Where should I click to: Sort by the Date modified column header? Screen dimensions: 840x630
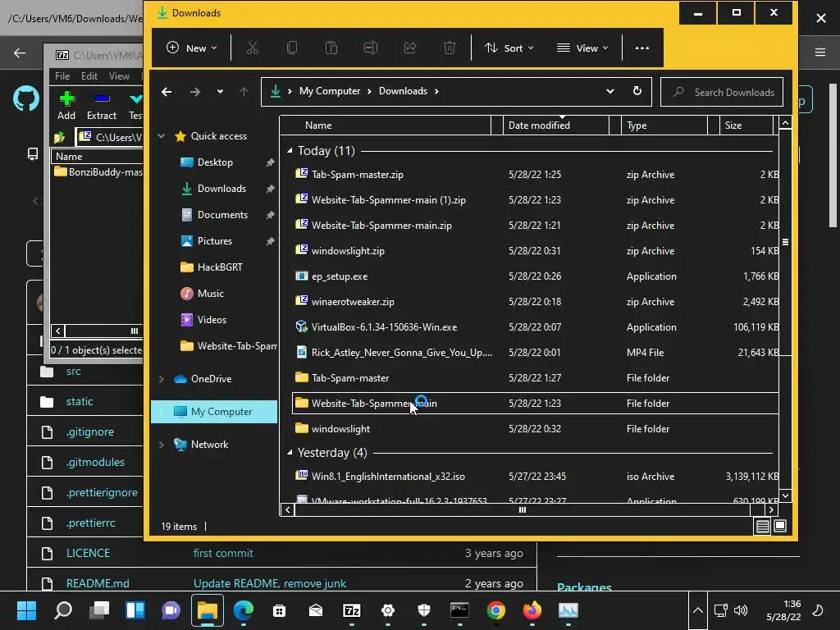pos(556,126)
